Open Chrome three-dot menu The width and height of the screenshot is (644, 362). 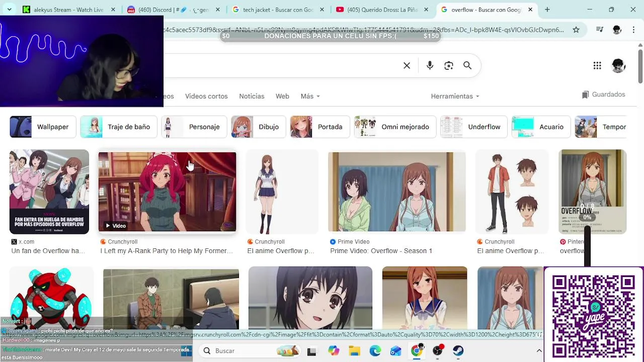click(633, 30)
